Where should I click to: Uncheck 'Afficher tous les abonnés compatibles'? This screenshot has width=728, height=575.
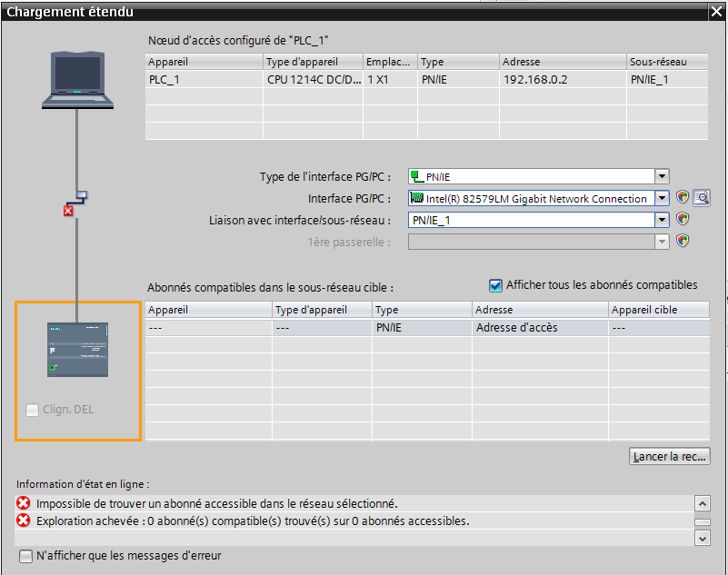tap(495, 285)
